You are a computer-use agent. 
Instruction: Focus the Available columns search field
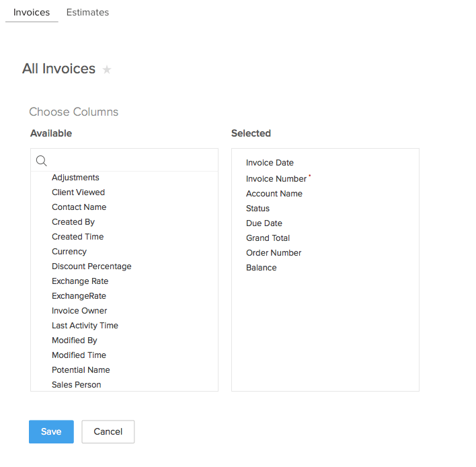tap(131, 160)
